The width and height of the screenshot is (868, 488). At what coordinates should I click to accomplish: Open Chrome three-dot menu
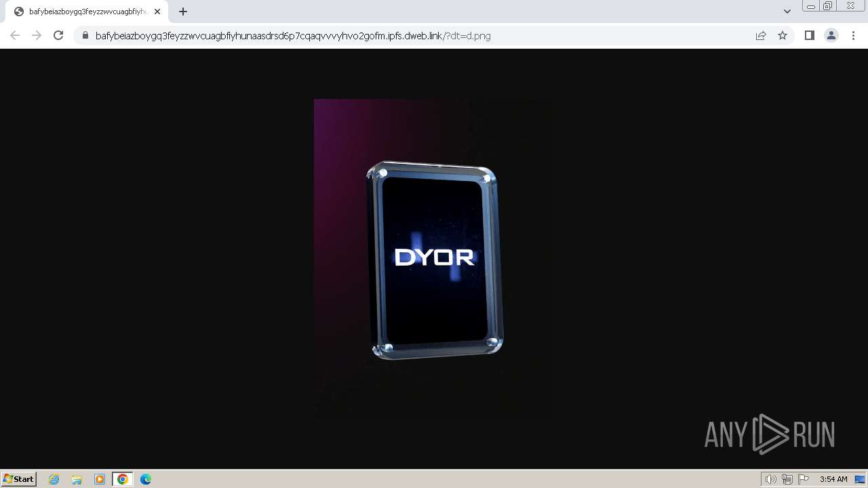point(853,35)
